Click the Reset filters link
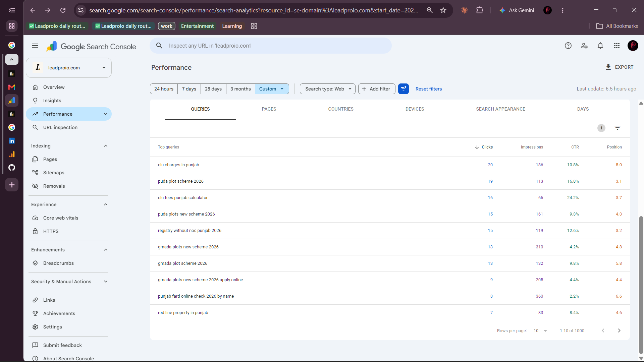Viewport: 644px width, 362px height. pos(429,89)
